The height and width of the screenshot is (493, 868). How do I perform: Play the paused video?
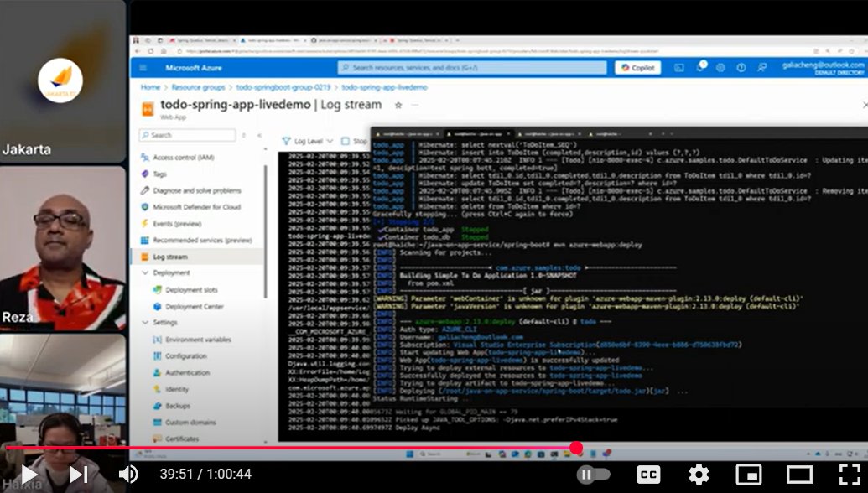coord(29,475)
